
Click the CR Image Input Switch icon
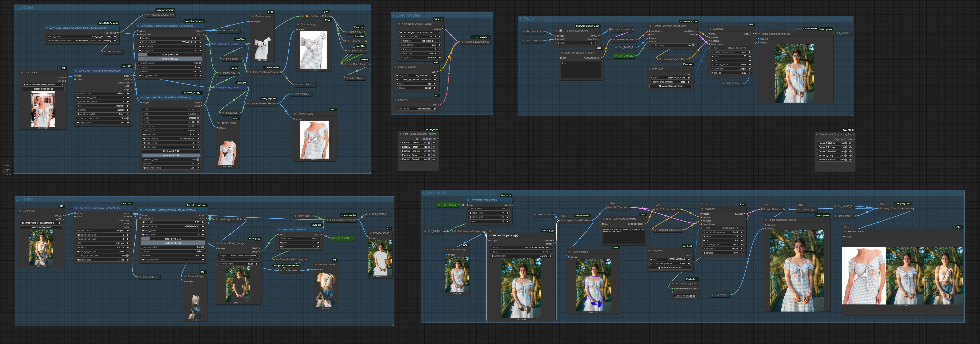click(x=560, y=31)
